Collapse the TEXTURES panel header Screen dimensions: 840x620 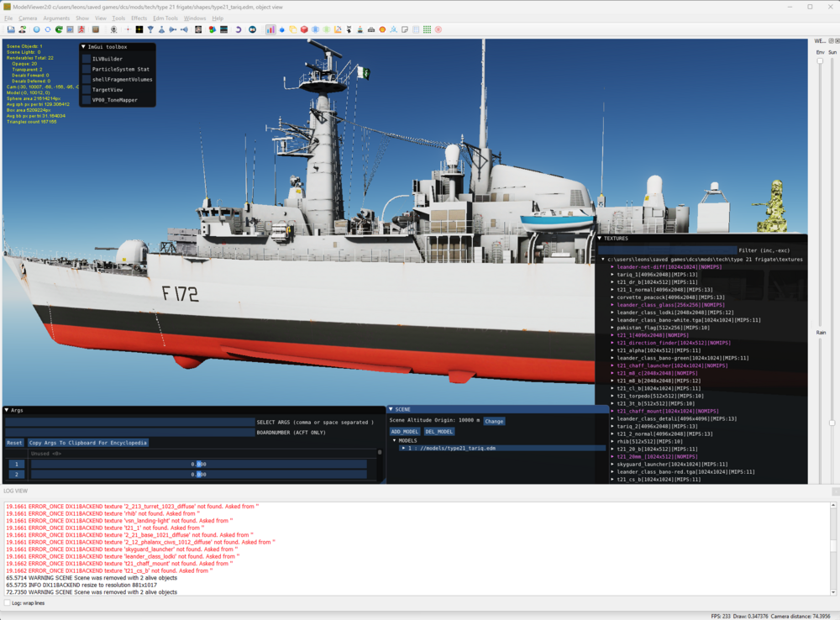(x=601, y=239)
